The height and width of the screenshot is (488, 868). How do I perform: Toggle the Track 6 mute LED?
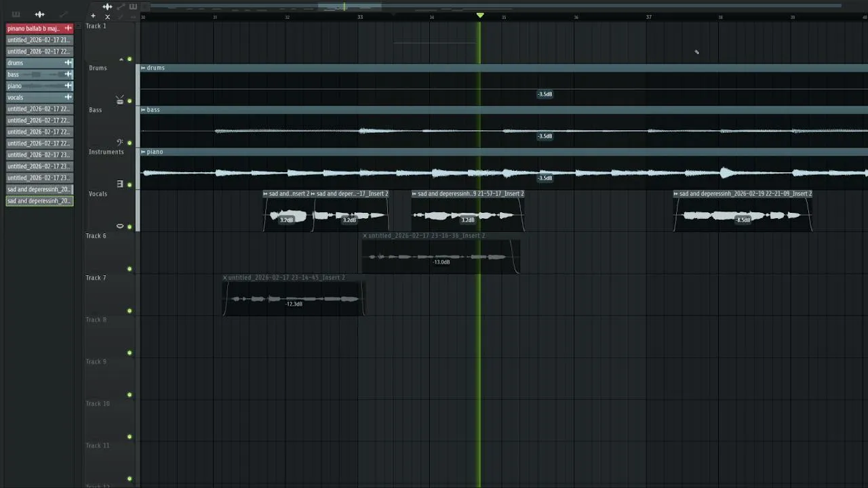coord(130,269)
